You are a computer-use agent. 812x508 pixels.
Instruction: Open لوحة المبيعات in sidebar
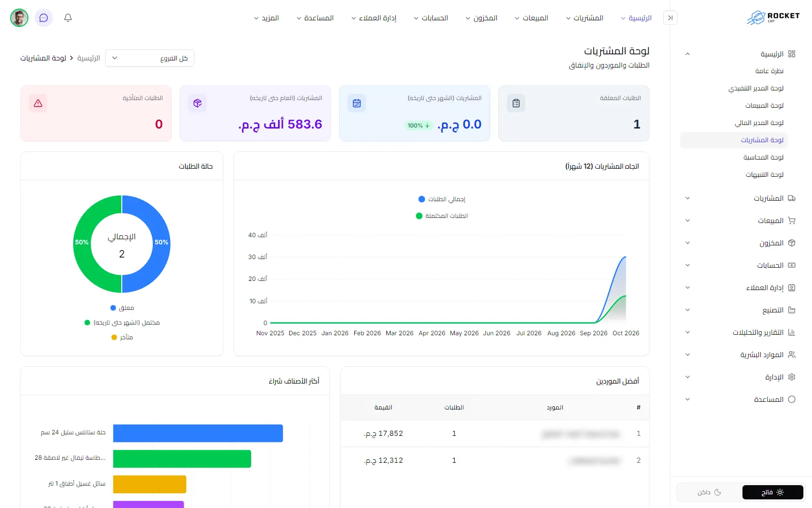click(x=764, y=106)
